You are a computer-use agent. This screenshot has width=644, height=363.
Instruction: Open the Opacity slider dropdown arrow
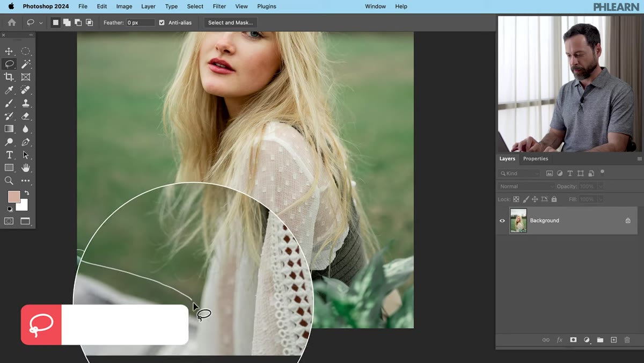click(601, 186)
